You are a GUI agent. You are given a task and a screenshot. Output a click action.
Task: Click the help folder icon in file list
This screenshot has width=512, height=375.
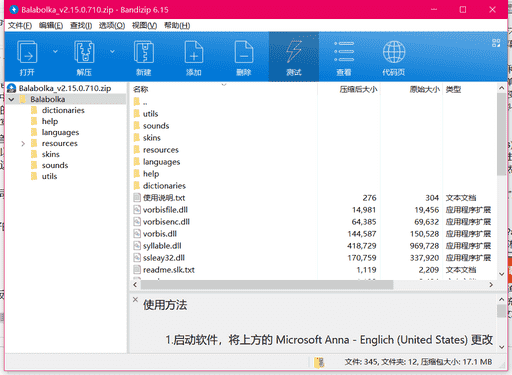click(137, 174)
